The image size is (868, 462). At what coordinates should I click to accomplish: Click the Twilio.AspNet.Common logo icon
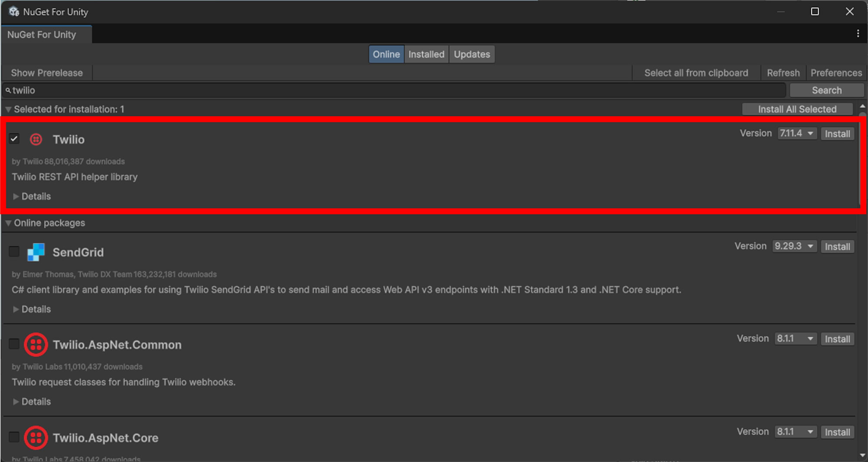[36, 345]
